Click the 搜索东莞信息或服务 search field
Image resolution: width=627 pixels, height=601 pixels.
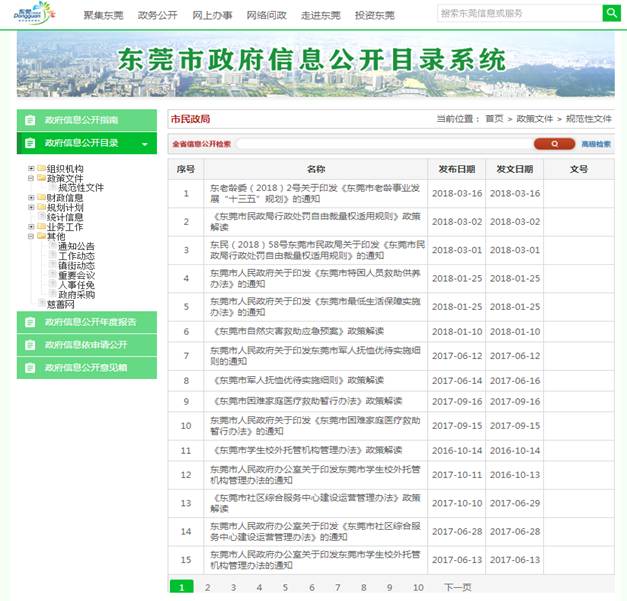(x=518, y=13)
